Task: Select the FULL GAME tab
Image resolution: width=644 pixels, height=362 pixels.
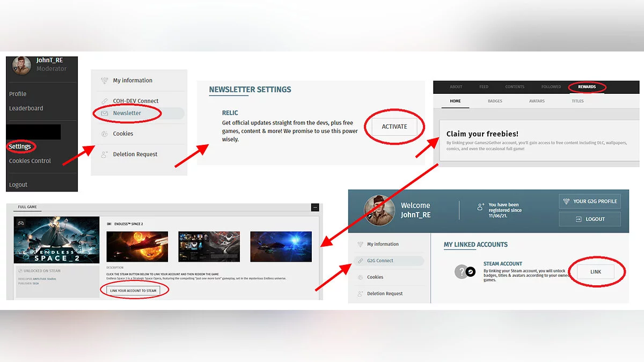Action: coord(27,207)
